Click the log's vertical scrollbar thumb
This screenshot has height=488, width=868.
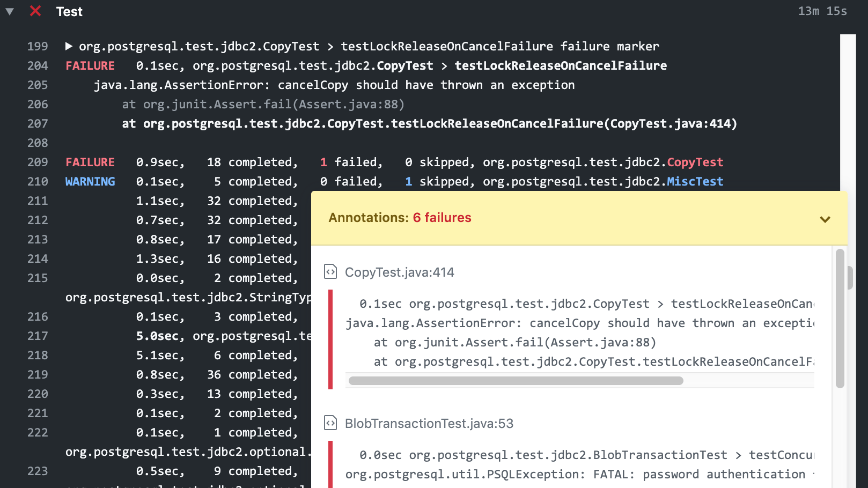(850, 278)
